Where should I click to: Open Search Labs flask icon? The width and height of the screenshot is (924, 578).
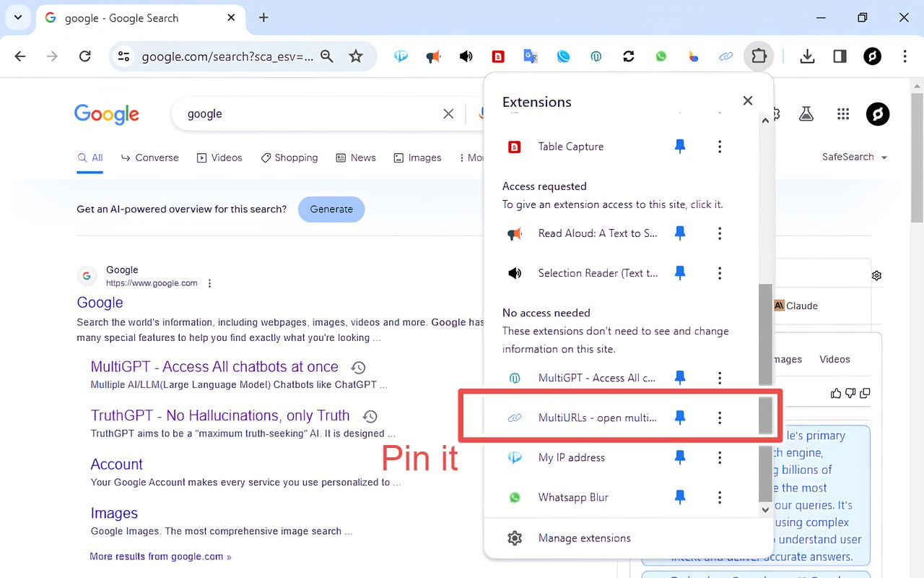point(806,113)
